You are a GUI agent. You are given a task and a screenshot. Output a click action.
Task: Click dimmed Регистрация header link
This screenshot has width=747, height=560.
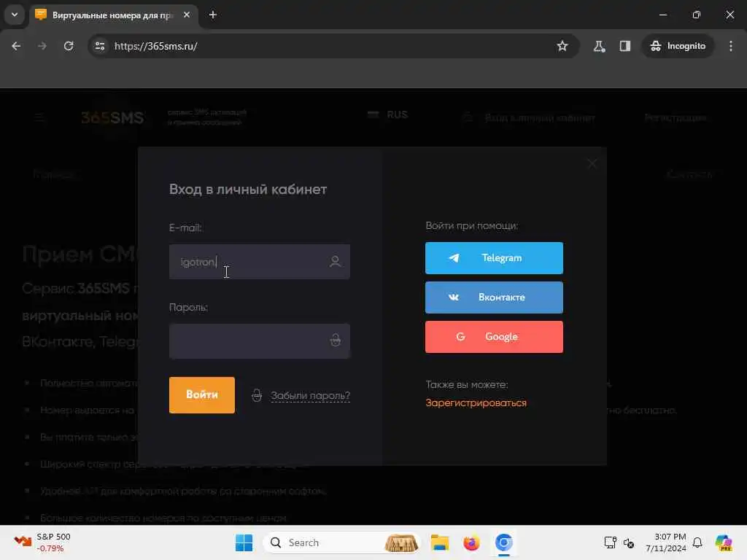pyautogui.click(x=676, y=117)
